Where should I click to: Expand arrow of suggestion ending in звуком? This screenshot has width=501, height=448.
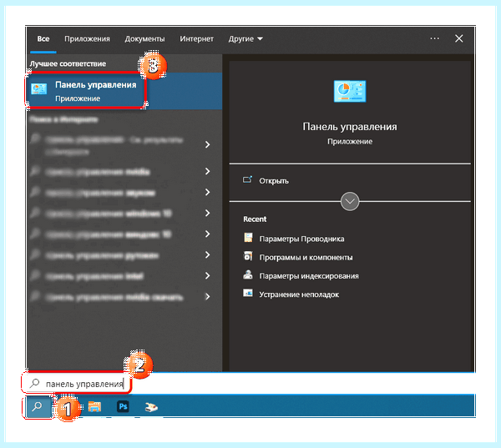[208, 192]
